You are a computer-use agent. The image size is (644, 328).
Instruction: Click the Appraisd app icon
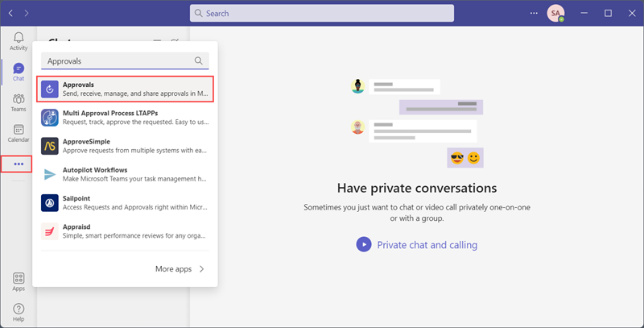50,231
